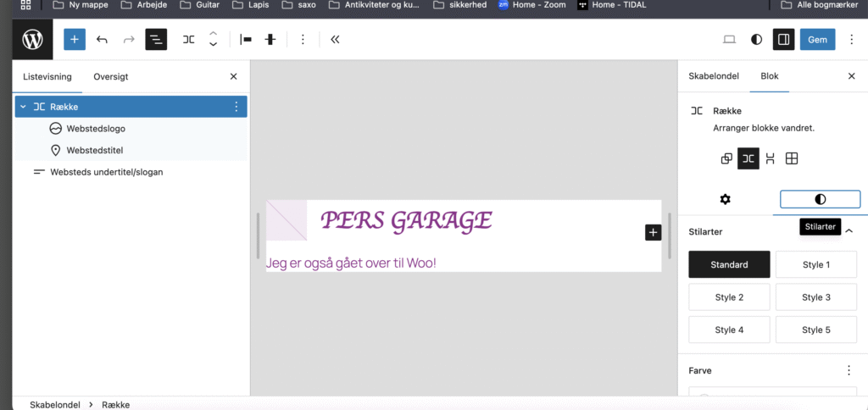Click the undo arrow in toolbar
Image resolution: width=868 pixels, height=410 pixels.
(102, 39)
